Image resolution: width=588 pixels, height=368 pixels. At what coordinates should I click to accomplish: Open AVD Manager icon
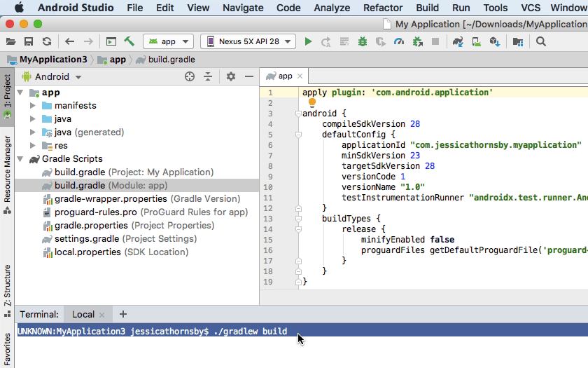point(476,41)
